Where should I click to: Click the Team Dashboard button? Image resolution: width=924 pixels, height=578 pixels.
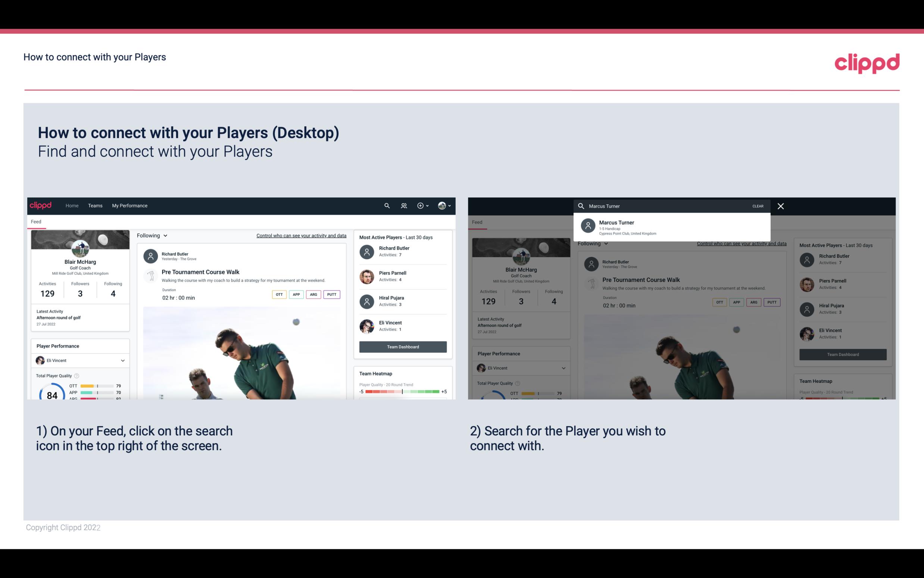click(x=402, y=346)
